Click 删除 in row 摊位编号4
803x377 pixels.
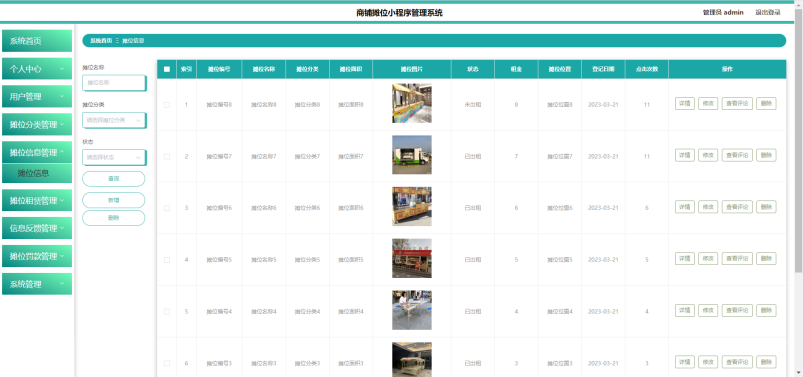[x=766, y=310]
